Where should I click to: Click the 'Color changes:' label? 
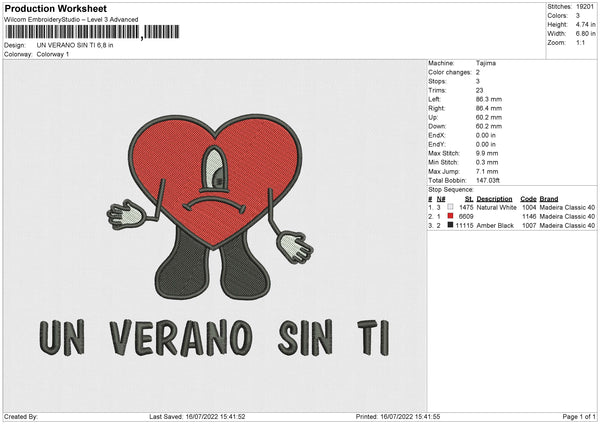click(x=450, y=72)
